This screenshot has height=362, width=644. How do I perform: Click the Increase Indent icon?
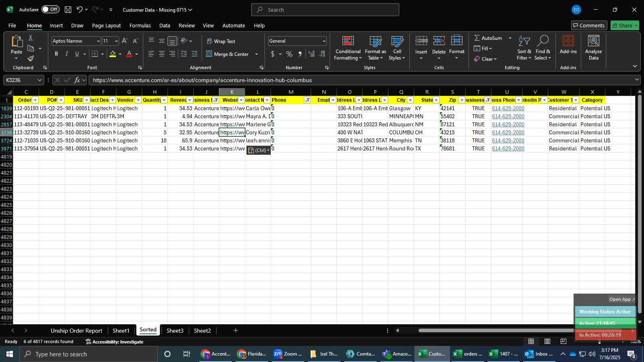tap(194, 54)
